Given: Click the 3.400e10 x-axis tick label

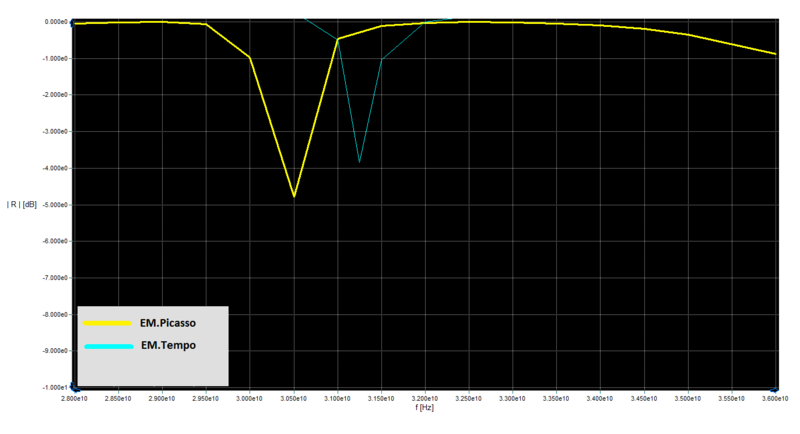Looking at the screenshot, I should [601, 398].
